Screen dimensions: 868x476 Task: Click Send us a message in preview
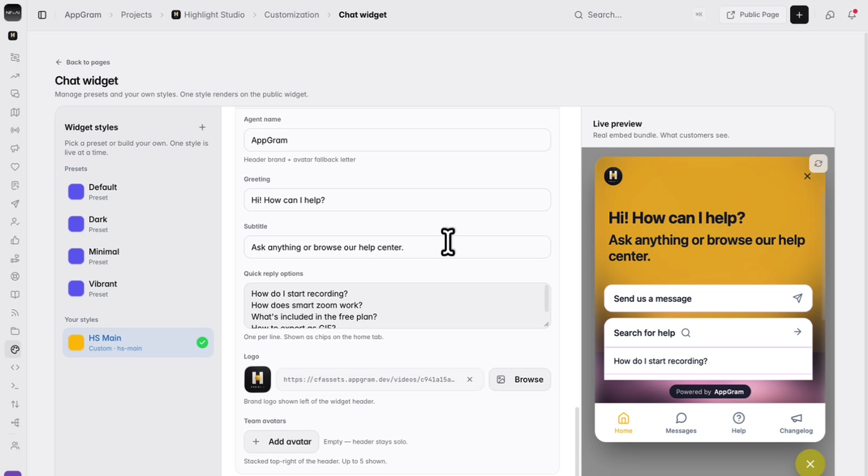click(x=708, y=299)
